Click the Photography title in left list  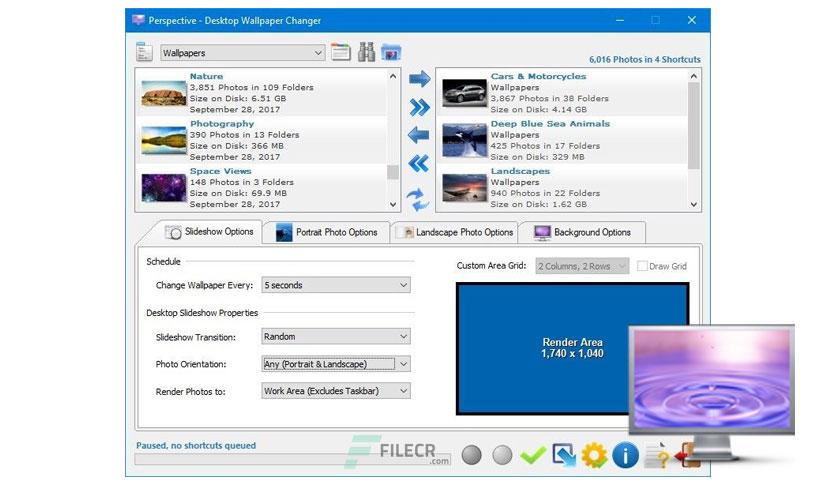pos(222,124)
